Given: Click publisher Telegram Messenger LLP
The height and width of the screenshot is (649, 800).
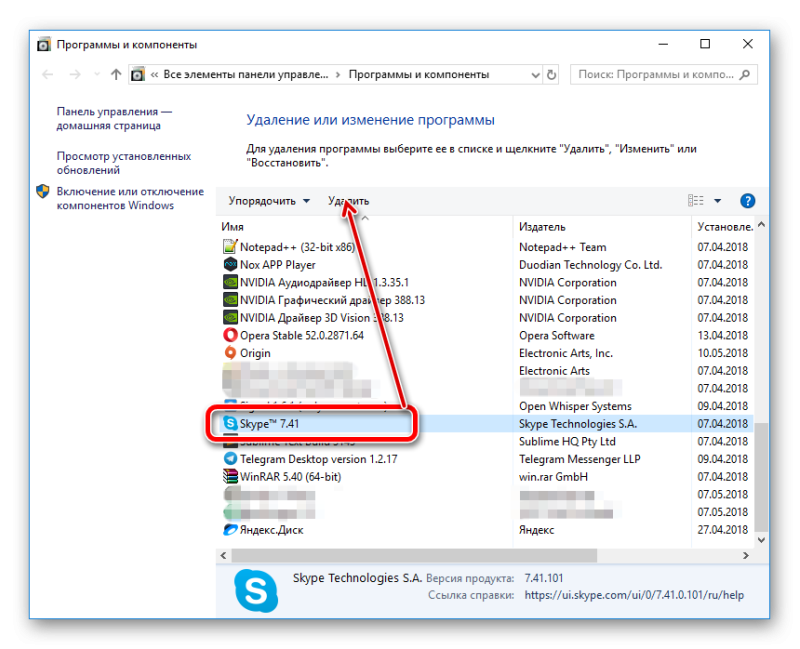Looking at the screenshot, I should (x=580, y=459).
